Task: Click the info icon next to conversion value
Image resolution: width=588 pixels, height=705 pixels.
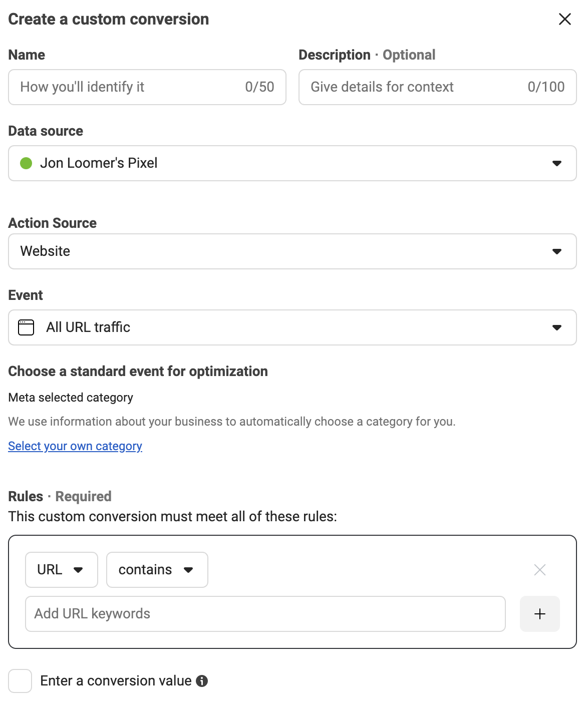Action: click(202, 681)
